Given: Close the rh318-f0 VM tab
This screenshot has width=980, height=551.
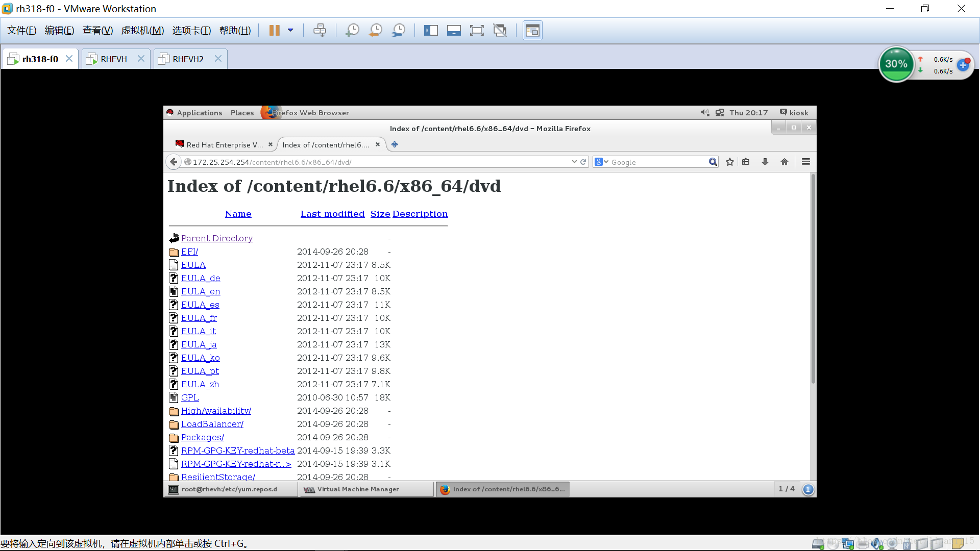Looking at the screenshot, I should click(x=69, y=59).
